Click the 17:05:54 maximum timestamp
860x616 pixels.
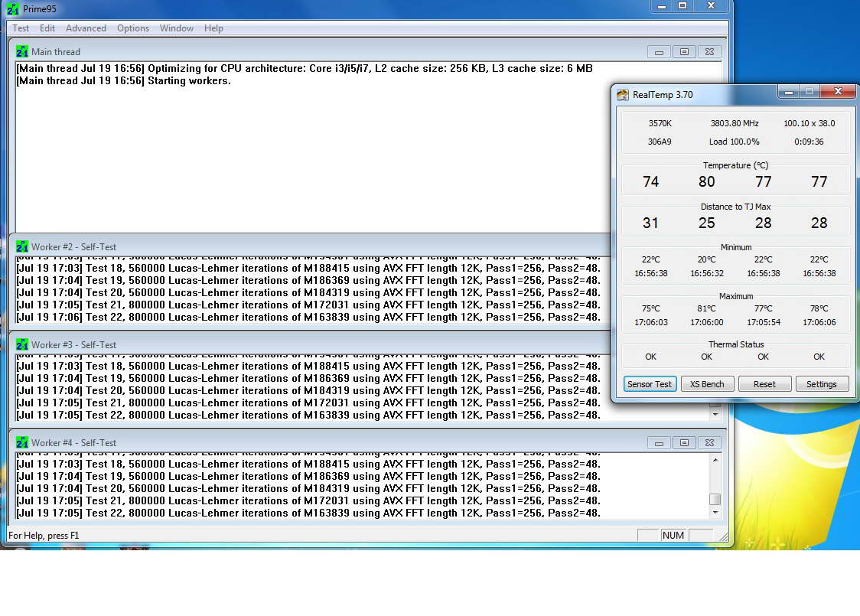764,322
